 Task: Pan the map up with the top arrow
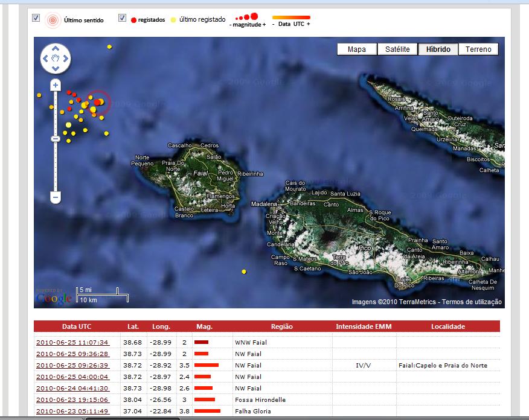point(56,48)
